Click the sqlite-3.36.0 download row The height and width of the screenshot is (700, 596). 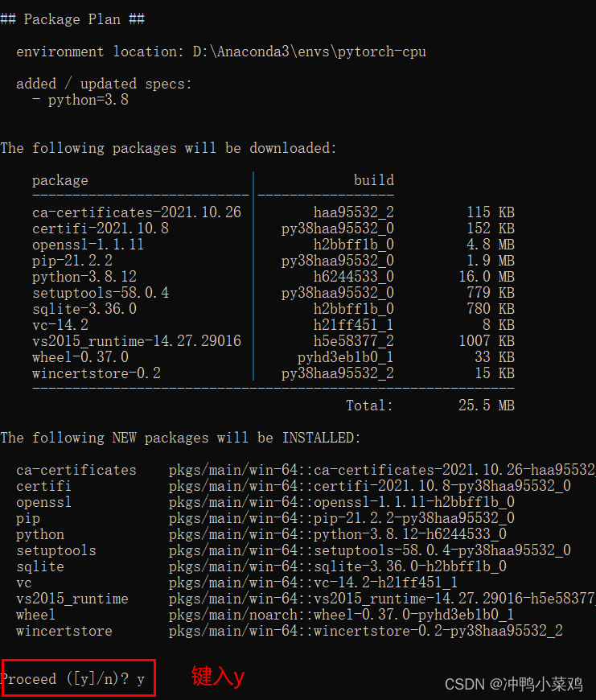[x=273, y=308]
